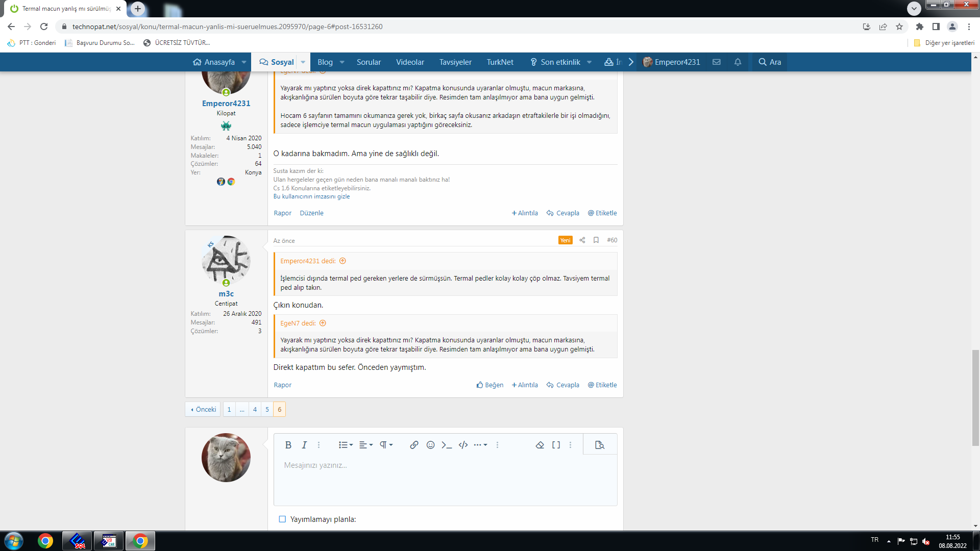
Task: Hide this user's signature link
Action: (311, 196)
